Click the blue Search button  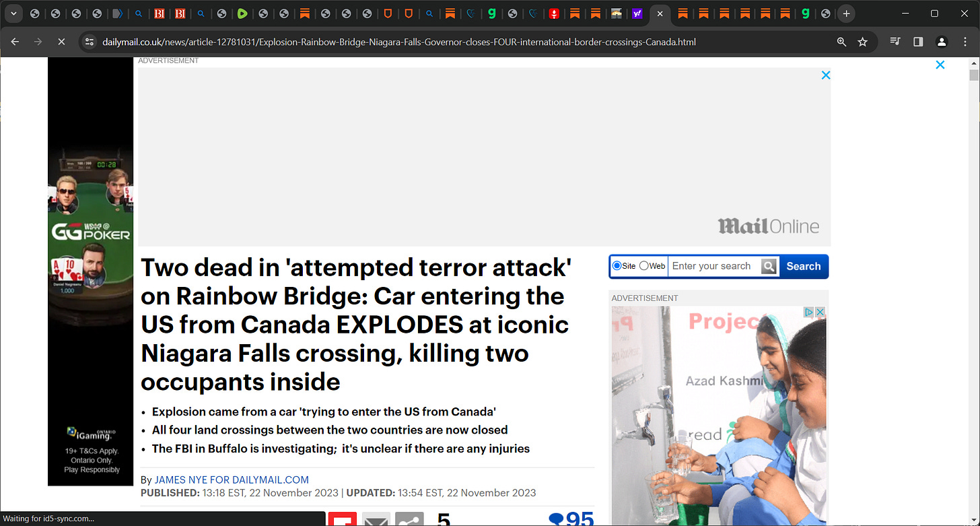pyautogui.click(x=804, y=267)
